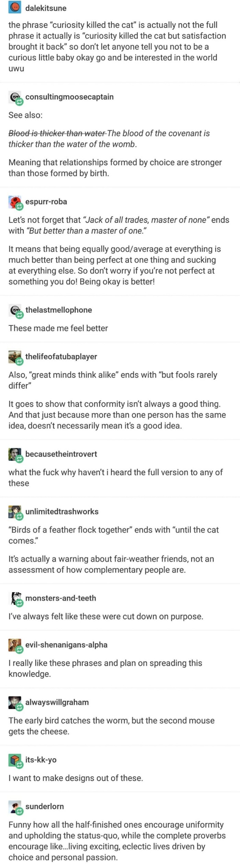Open sunderlorn's username link
The image size is (240, 868).
click(x=45, y=807)
